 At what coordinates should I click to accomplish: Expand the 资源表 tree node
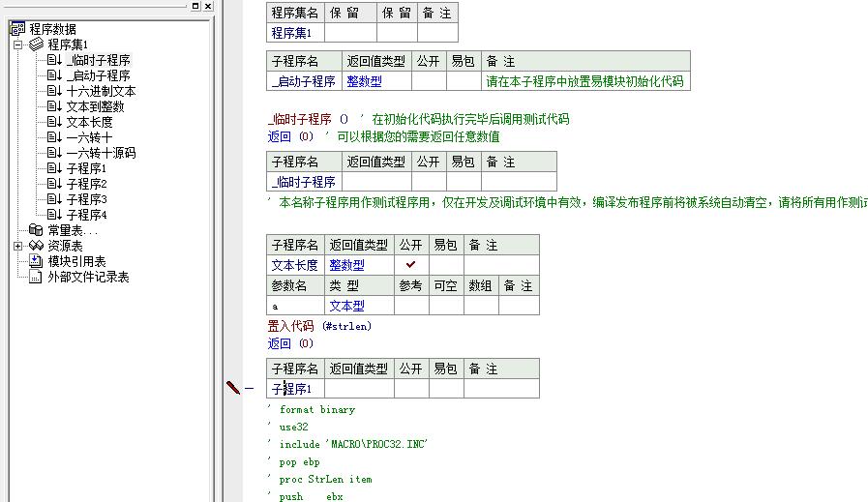(x=18, y=246)
